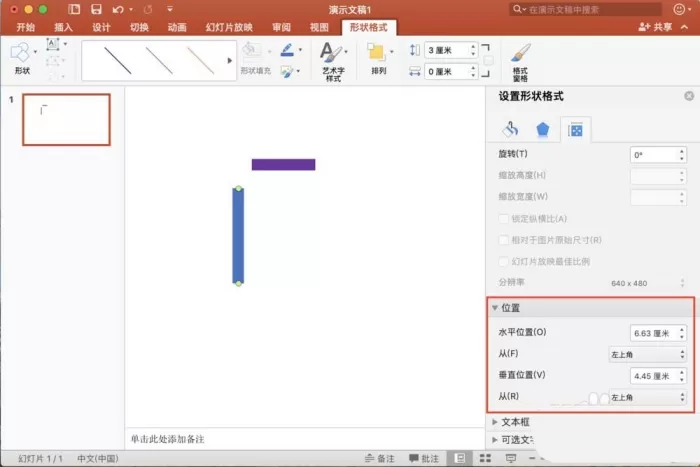Click the rotation stepper arrows
The image size is (700, 467).
pyautogui.click(x=682, y=155)
